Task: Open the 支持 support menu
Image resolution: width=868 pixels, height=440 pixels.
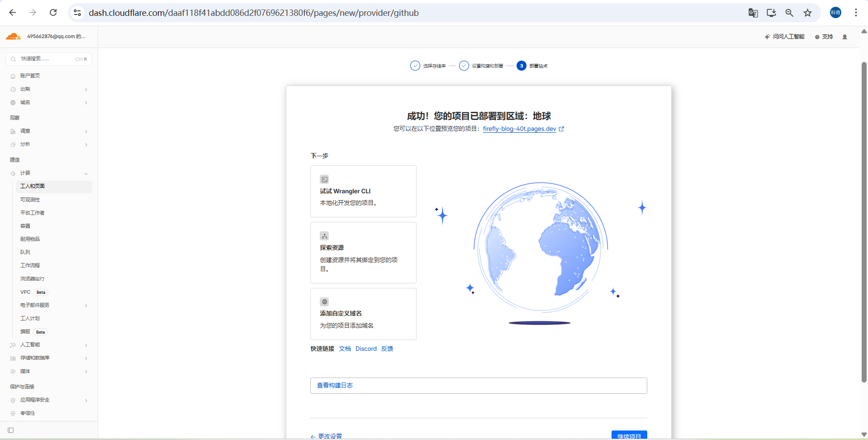Action: 824,37
